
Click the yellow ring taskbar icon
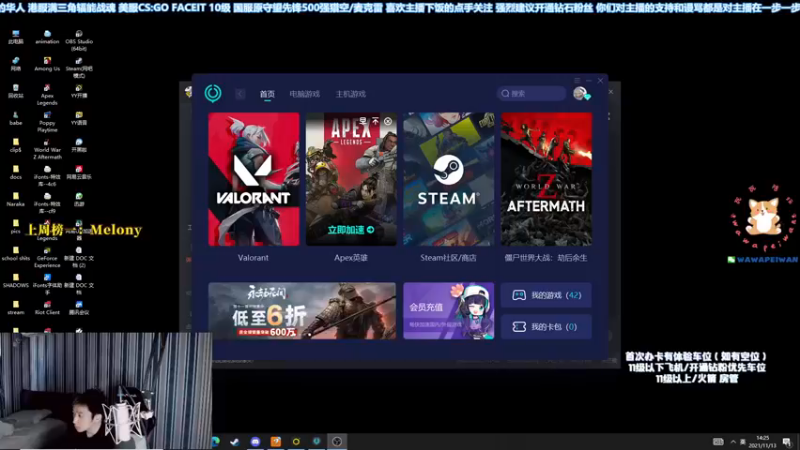coord(296,441)
